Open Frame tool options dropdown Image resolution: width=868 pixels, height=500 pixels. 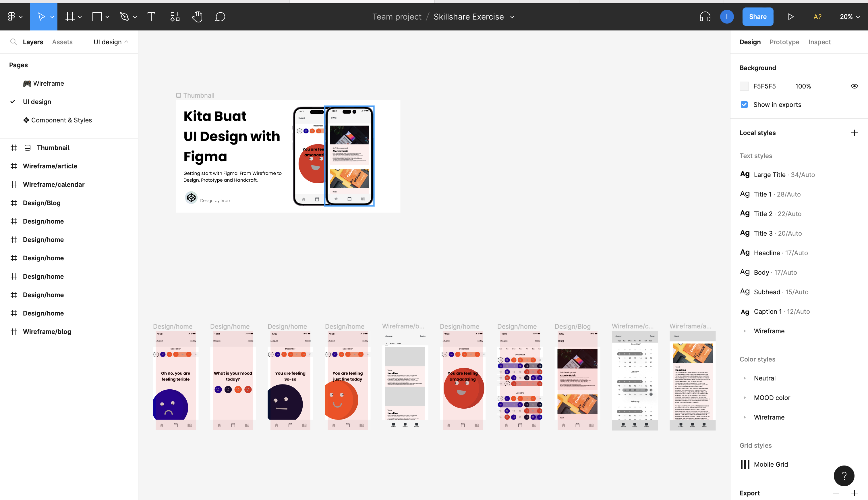click(80, 17)
